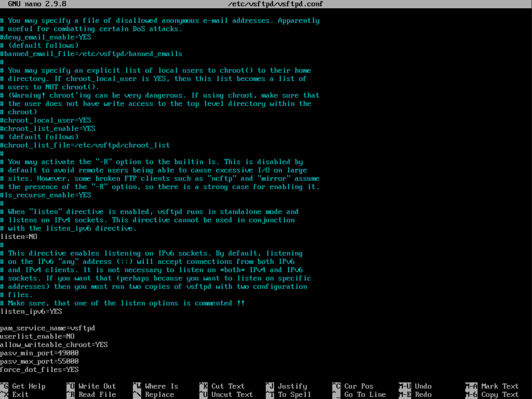Screen dimensions: 532x399
Task: Click the ^W Where Is shortcut
Action: pos(156,386)
